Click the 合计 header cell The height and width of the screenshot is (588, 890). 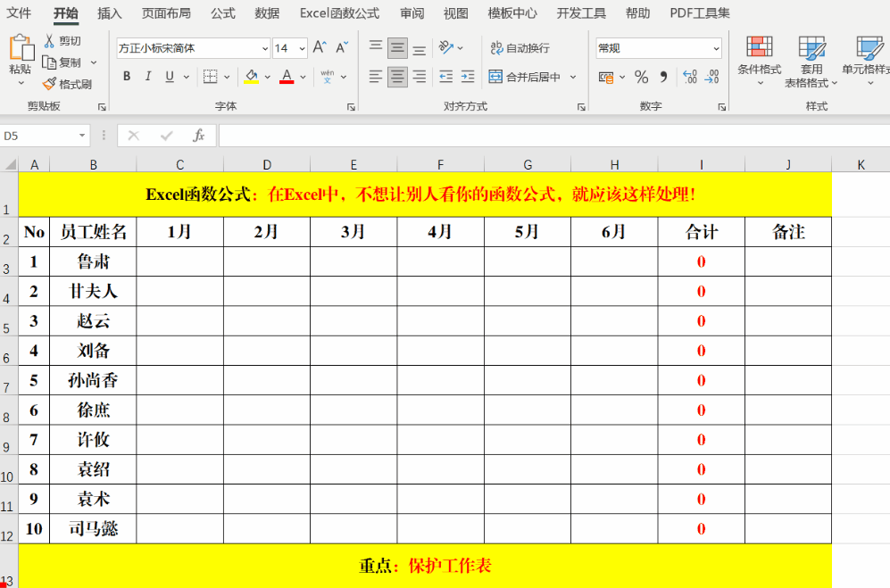coord(702,232)
